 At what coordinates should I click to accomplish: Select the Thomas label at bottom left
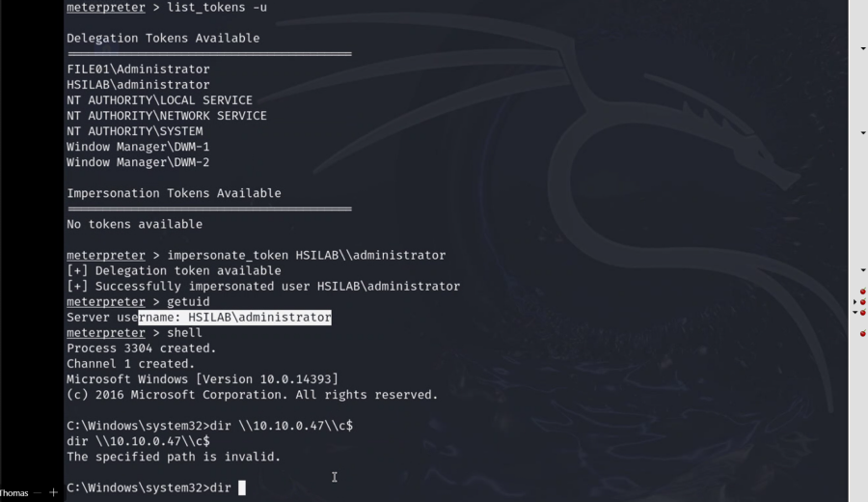click(14, 492)
